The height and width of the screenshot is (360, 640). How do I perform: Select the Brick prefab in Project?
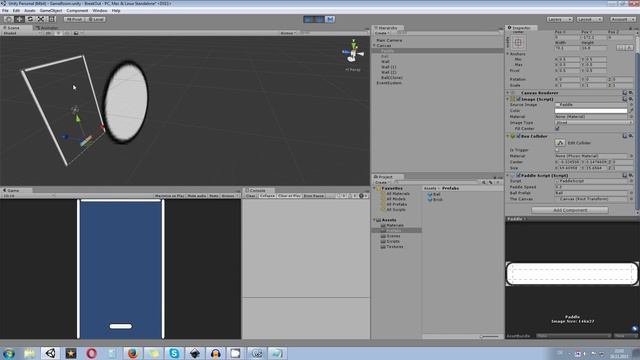click(435, 200)
